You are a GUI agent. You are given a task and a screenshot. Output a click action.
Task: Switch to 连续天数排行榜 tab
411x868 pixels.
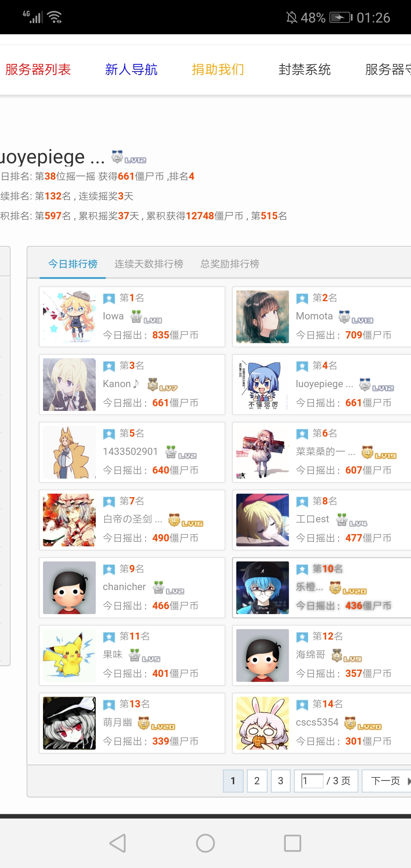click(149, 264)
